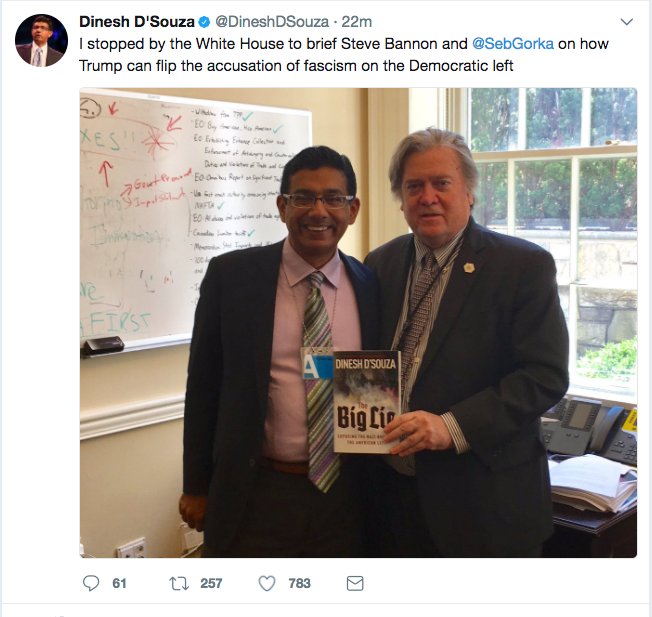
Task: Open the @SebGorka mention link
Action: click(x=513, y=44)
